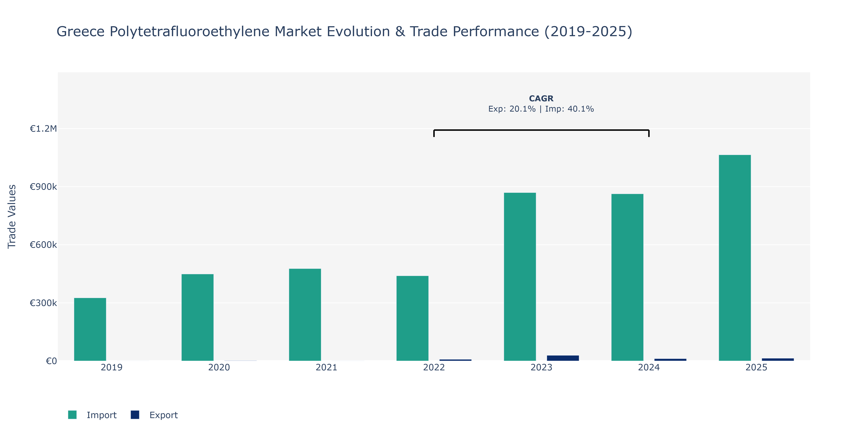Click the bold CAGR annotation heading
Viewport: 868px width, 434px height.
[541, 98]
